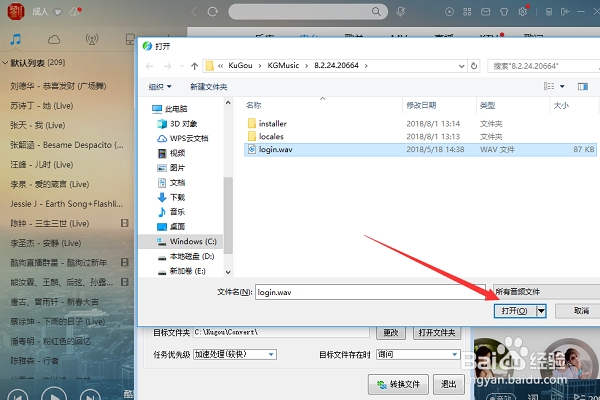The height and width of the screenshot is (400, 600).
Task: Click the refresh icon in KuGou title bar
Action: pyautogui.click(x=213, y=12)
